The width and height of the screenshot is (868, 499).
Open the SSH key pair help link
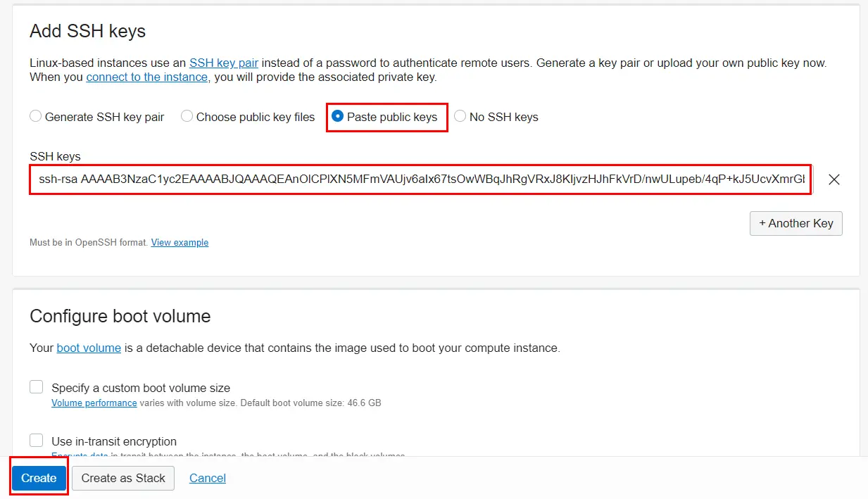coord(223,63)
